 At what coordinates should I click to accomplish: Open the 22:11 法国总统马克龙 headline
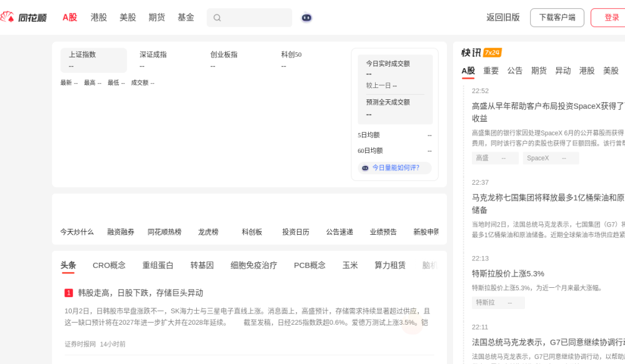click(549, 343)
